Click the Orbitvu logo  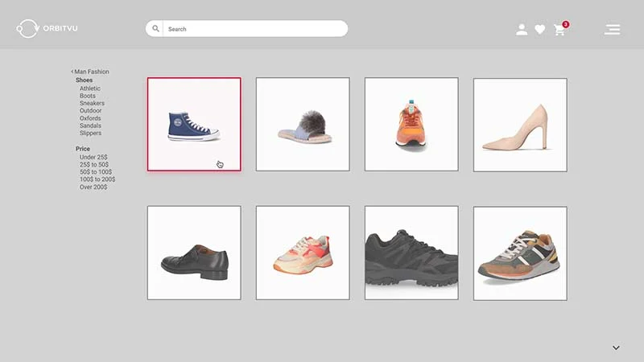pyautogui.click(x=47, y=29)
